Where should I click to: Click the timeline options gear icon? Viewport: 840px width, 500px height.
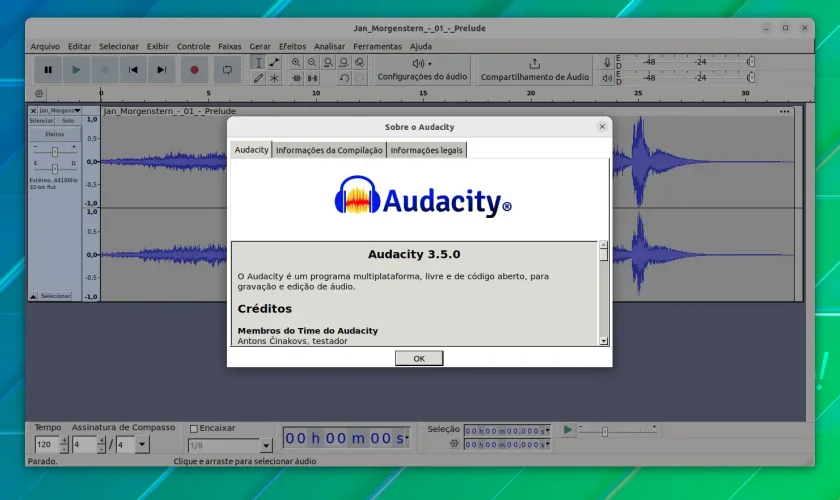[39, 93]
